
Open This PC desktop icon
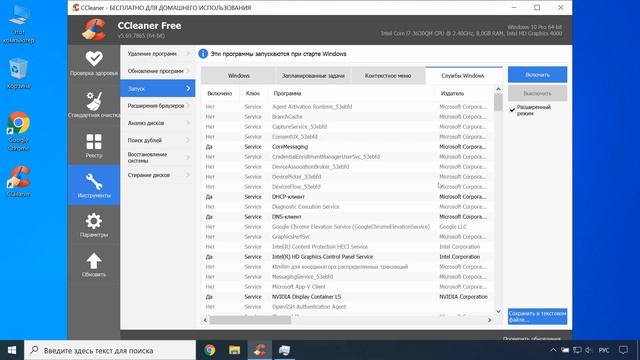[18, 24]
